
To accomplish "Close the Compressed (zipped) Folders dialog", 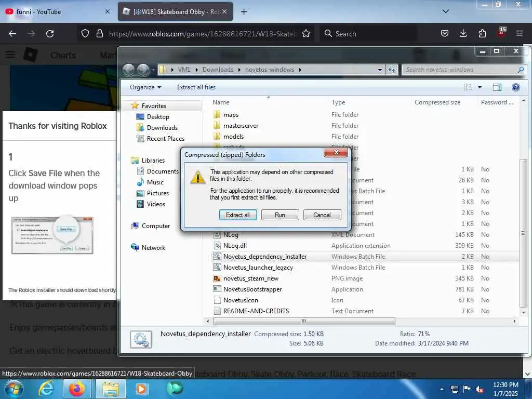I will tap(336, 152).
